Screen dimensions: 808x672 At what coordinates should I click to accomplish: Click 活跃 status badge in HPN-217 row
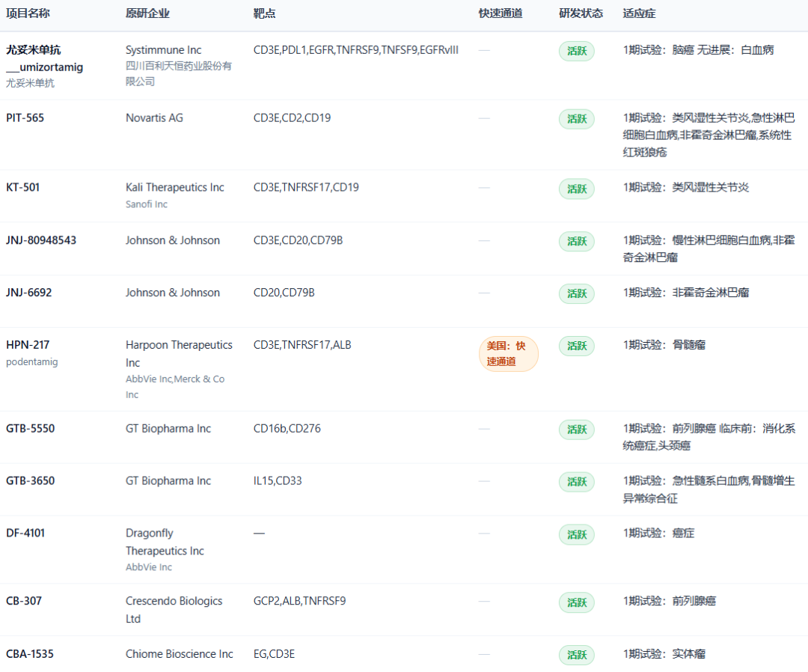point(577,346)
